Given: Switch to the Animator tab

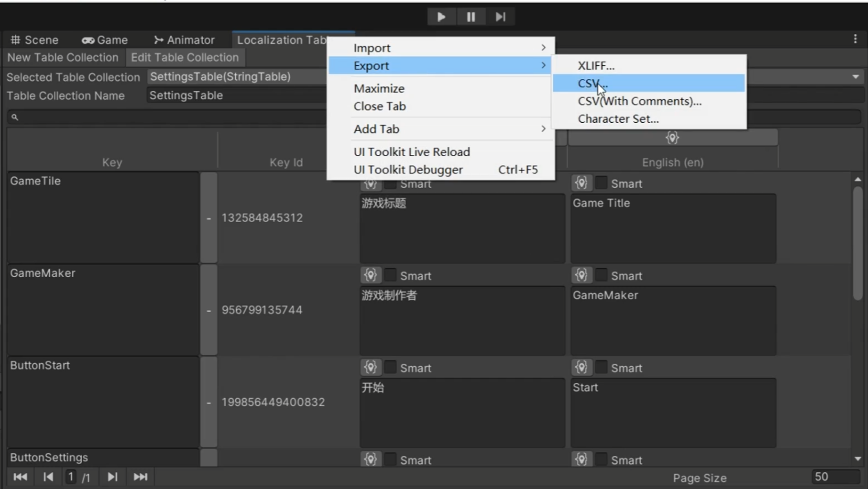Looking at the screenshot, I should 184,40.
